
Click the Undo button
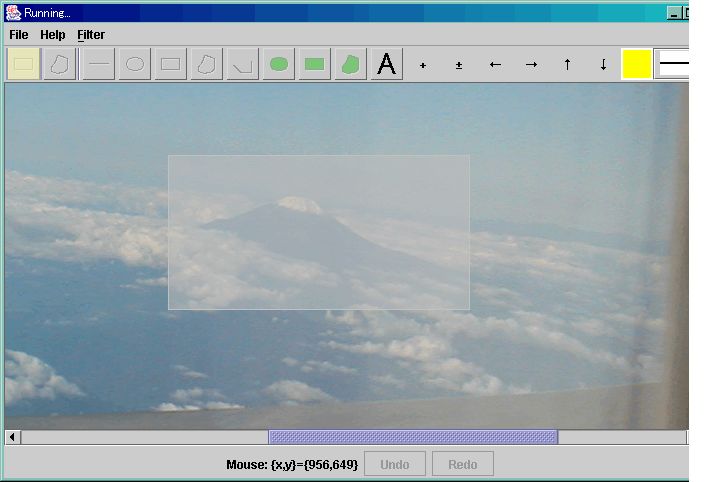(395, 464)
